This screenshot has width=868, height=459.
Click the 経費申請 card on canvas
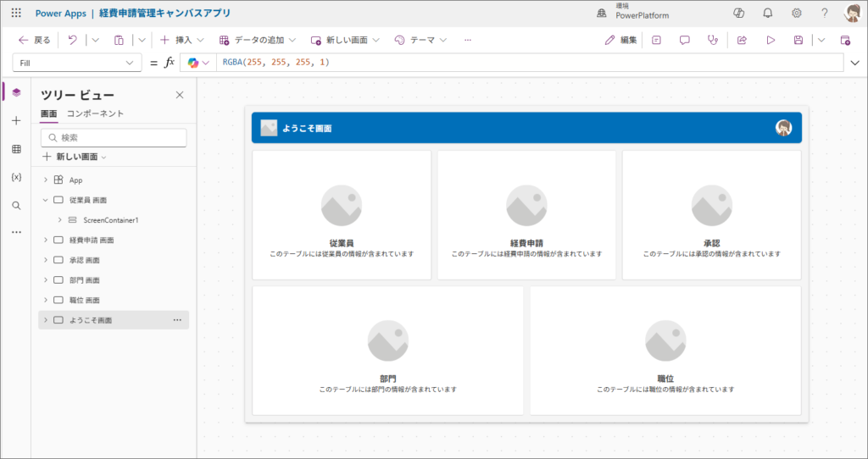click(526, 215)
